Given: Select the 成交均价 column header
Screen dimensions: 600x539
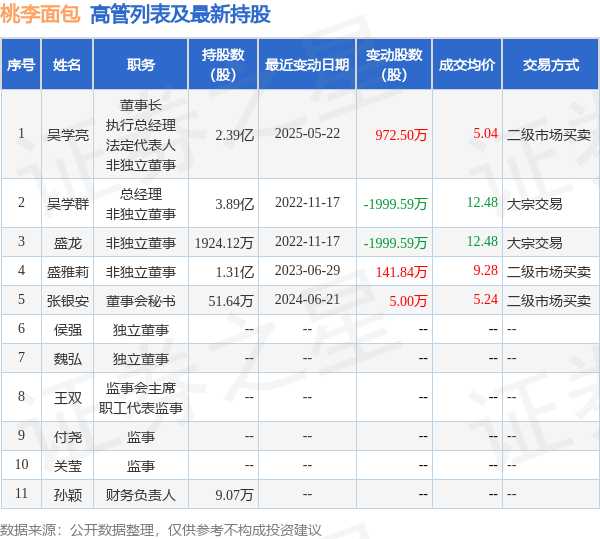Looking at the screenshot, I should click(467, 64).
